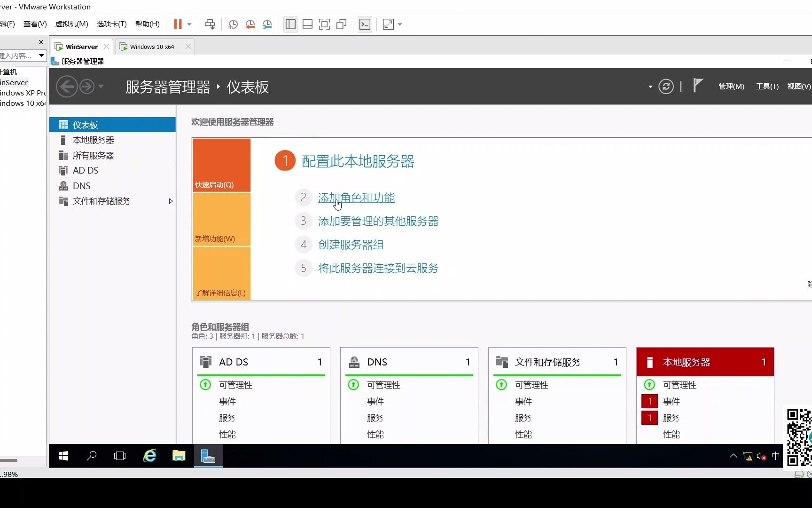Open the red 本地服务器 tile header
Image resolution: width=812 pixels, height=508 pixels.
pyautogui.click(x=705, y=362)
